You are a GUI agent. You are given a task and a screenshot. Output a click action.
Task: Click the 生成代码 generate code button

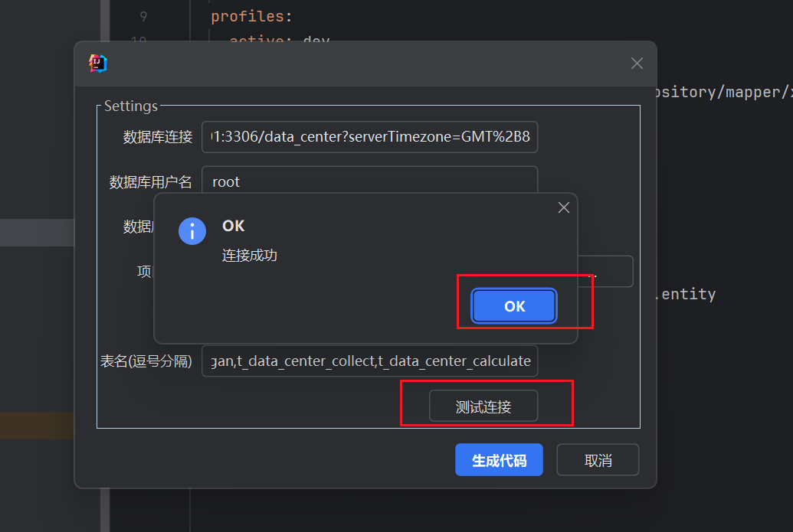click(499, 460)
